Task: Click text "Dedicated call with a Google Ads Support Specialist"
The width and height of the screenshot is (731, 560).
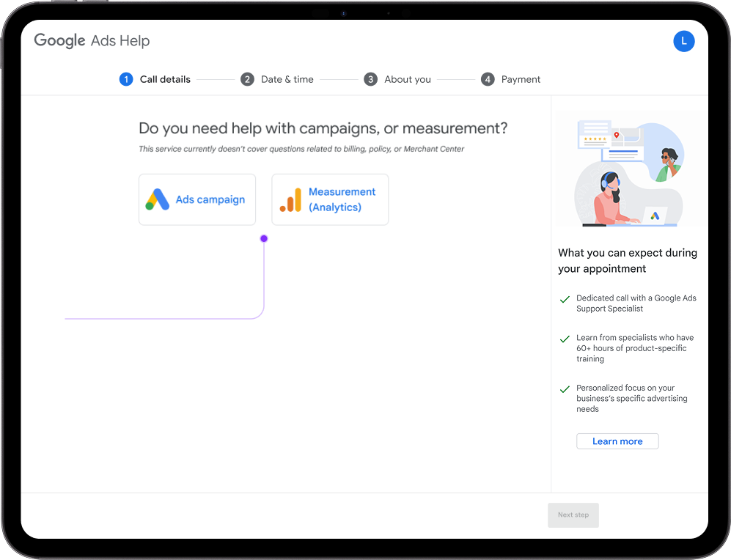Action: tap(636, 303)
